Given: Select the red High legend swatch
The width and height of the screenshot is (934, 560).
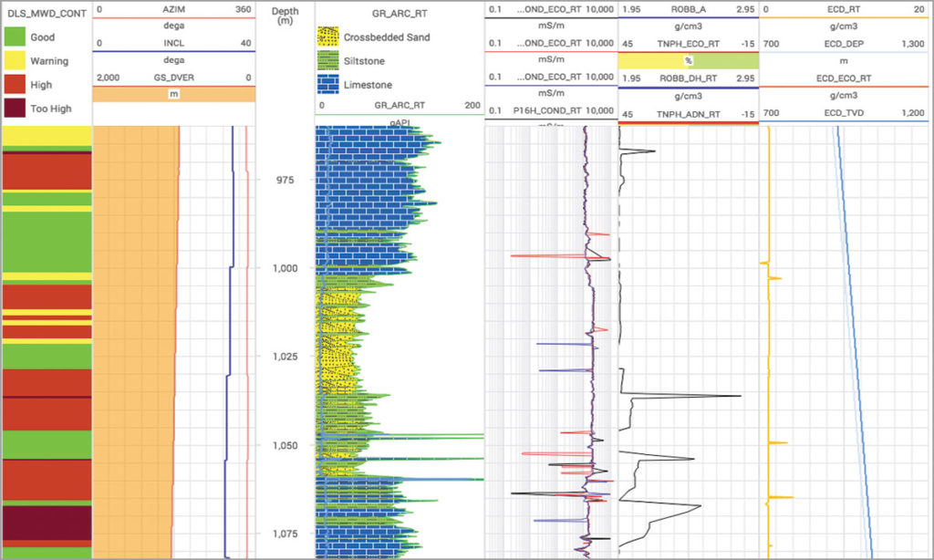Looking at the screenshot, I should 15,85.
